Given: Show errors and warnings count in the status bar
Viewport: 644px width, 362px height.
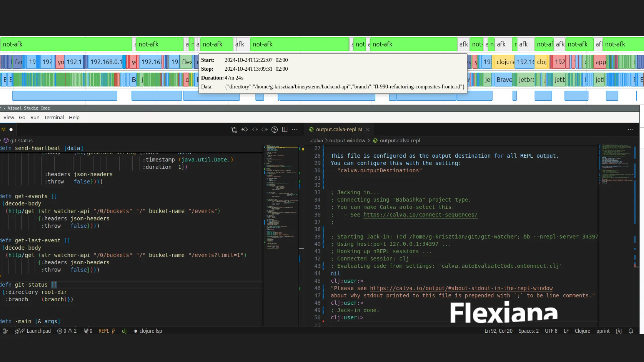Looking at the screenshot, I should point(67,331).
